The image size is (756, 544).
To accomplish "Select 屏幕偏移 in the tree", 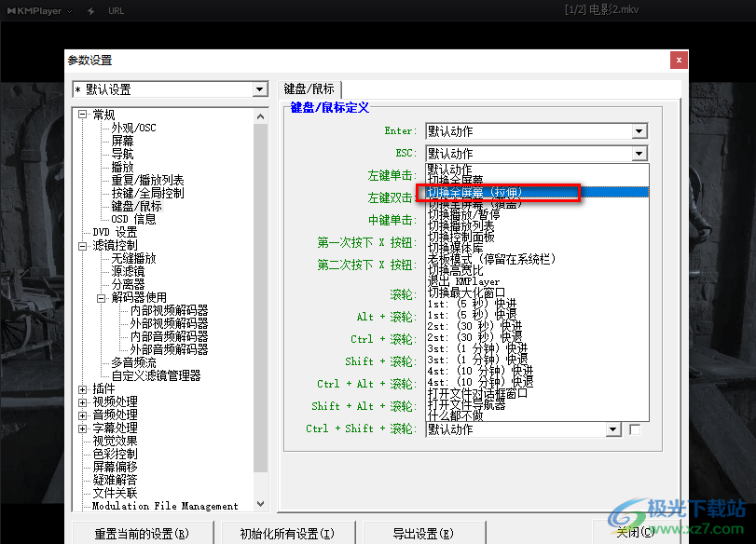I will [115, 467].
